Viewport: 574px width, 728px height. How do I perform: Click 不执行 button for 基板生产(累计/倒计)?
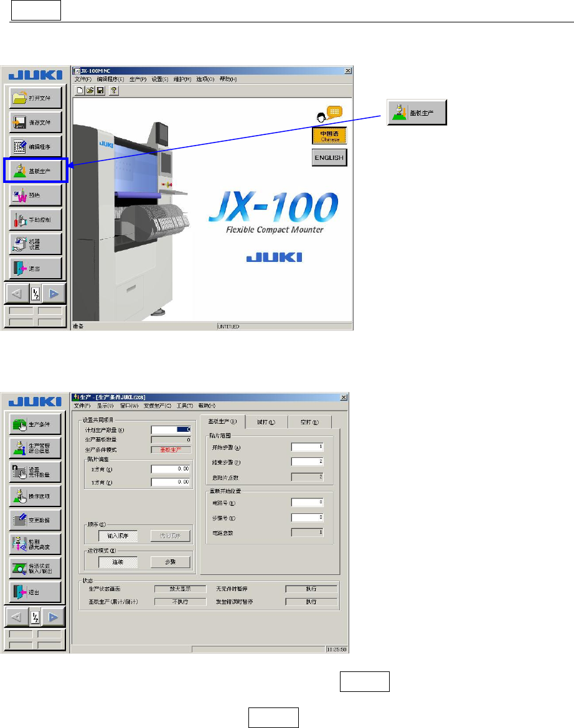(180, 602)
